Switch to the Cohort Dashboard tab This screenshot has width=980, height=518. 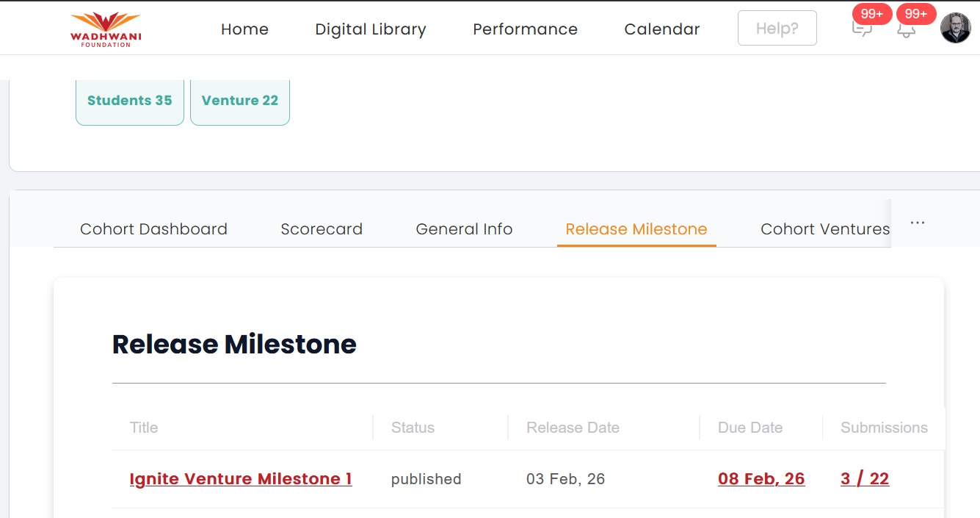coord(153,229)
